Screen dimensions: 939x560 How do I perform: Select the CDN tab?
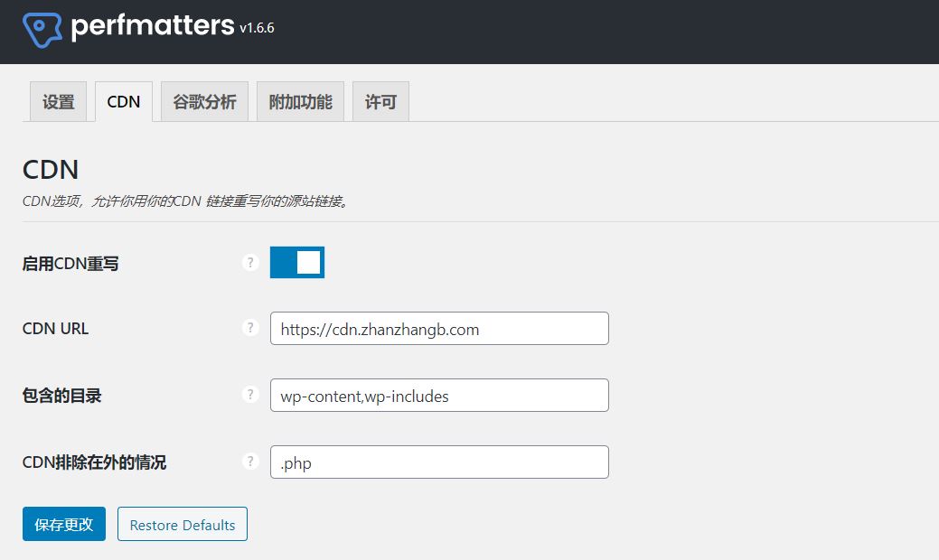coord(124,102)
